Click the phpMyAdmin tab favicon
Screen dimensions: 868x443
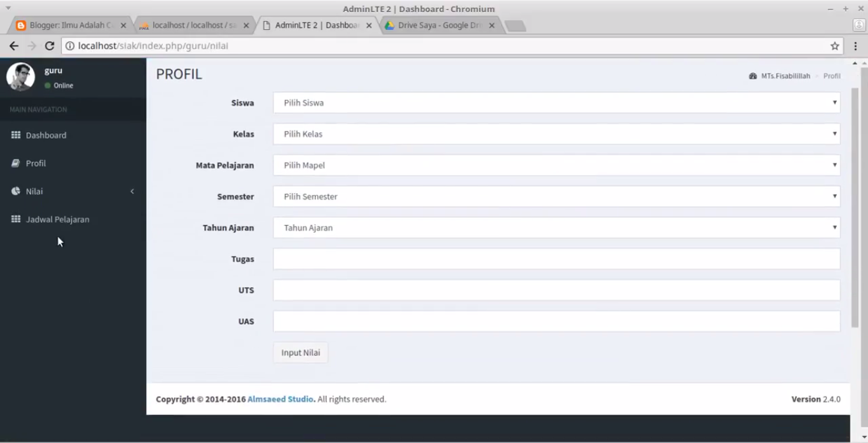(x=144, y=25)
